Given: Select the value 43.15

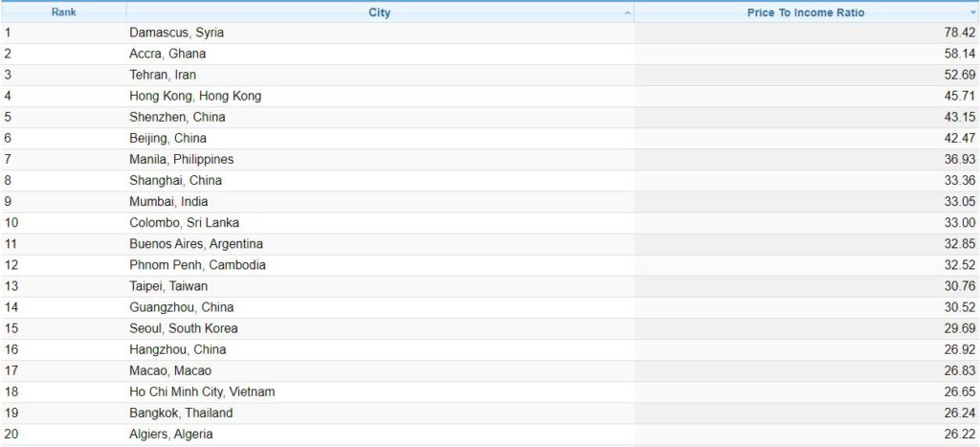Looking at the screenshot, I should [x=959, y=118].
